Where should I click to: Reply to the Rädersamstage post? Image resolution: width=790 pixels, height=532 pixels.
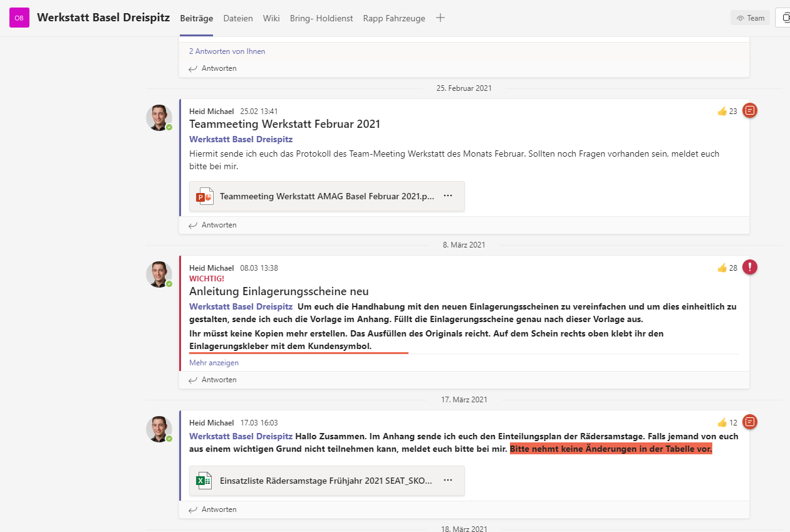tap(213, 509)
